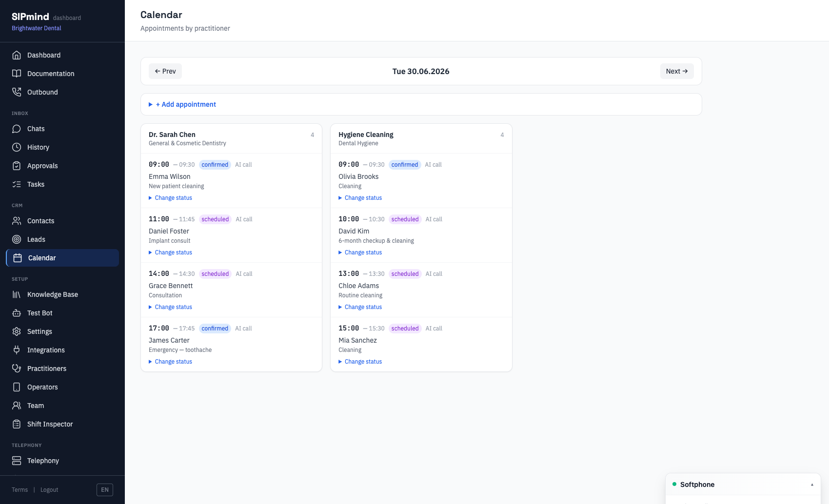Go to the previous day
Image resolution: width=829 pixels, height=504 pixels.
(165, 71)
